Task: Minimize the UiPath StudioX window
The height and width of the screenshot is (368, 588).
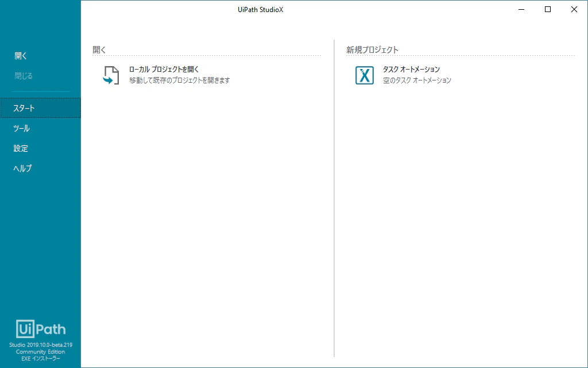Action: tap(521, 9)
